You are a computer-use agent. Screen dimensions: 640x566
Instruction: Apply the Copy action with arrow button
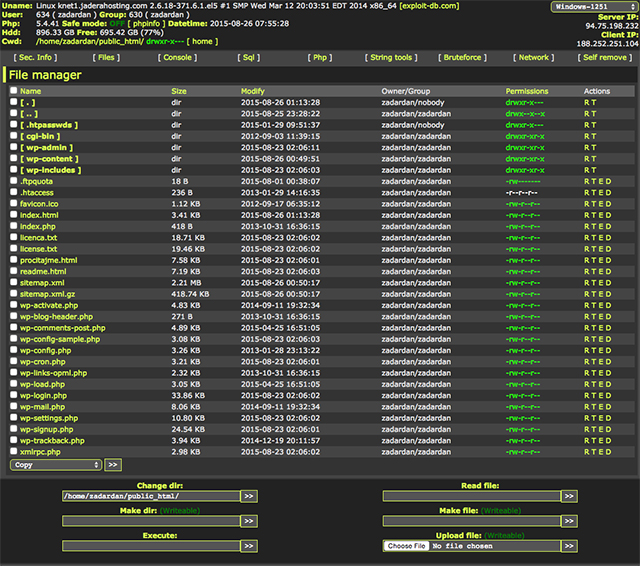pyautogui.click(x=113, y=465)
